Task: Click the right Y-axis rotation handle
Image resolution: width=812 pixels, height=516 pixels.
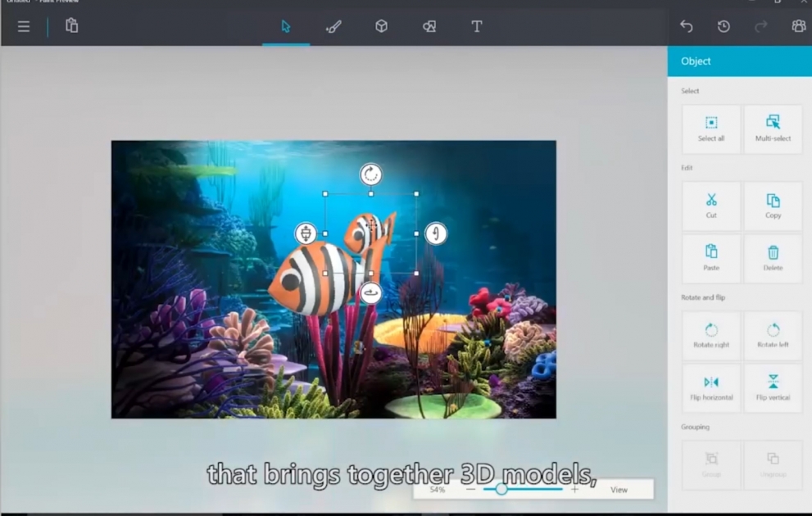Action: (x=436, y=233)
